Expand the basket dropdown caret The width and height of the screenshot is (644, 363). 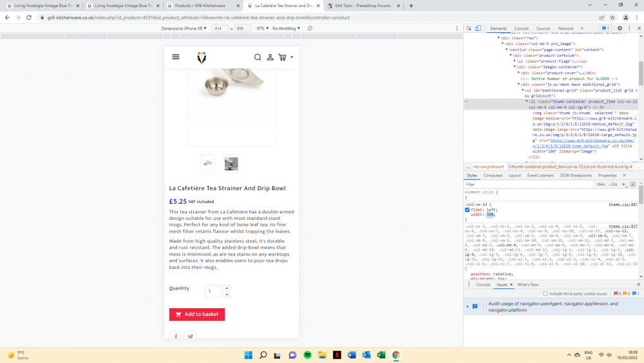292,57
